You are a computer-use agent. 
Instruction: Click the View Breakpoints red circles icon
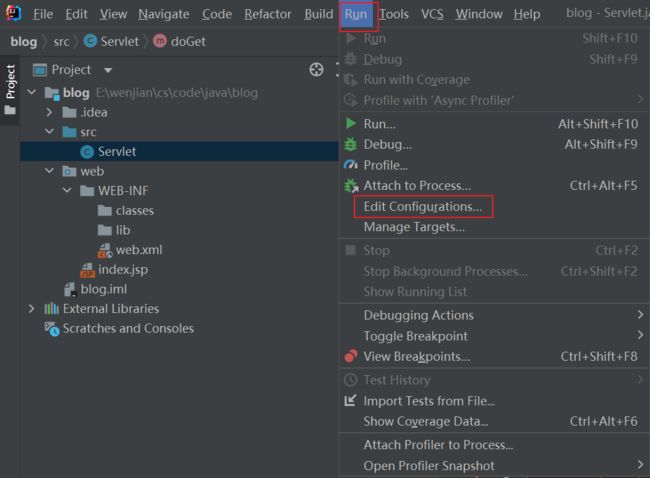coord(351,356)
